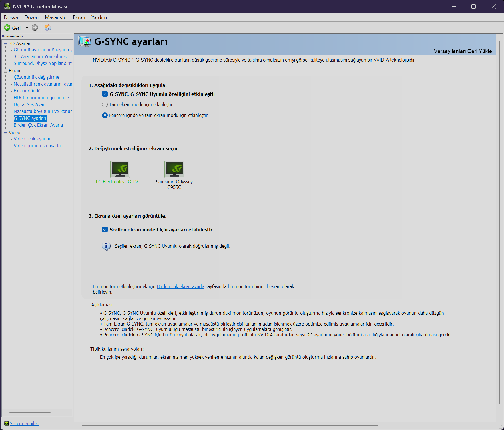Click the green Geri back arrow icon
504x430 pixels.
tap(7, 28)
